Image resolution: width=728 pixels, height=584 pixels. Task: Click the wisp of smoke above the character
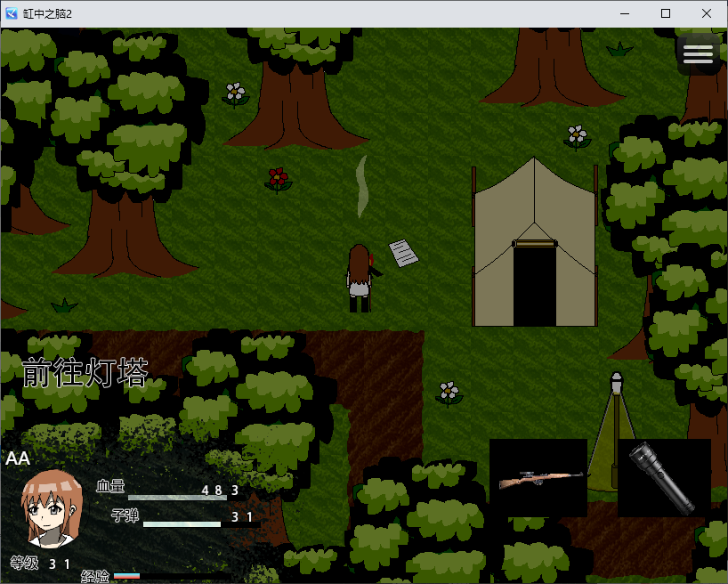coord(361,186)
